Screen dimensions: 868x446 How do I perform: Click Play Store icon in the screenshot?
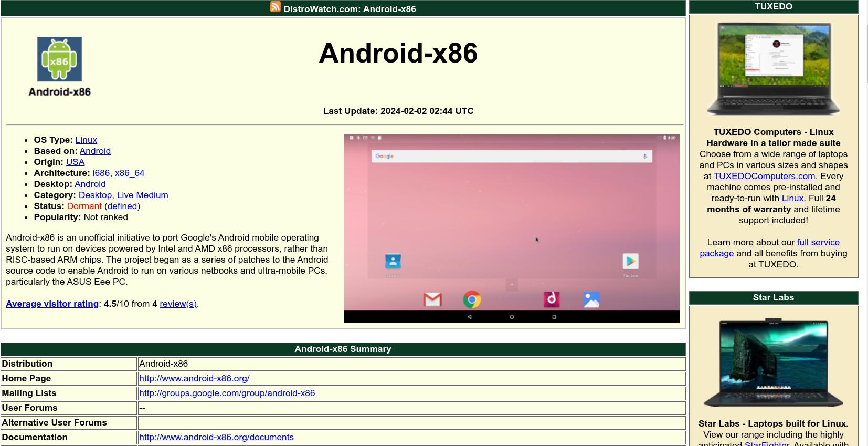click(x=630, y=261)
